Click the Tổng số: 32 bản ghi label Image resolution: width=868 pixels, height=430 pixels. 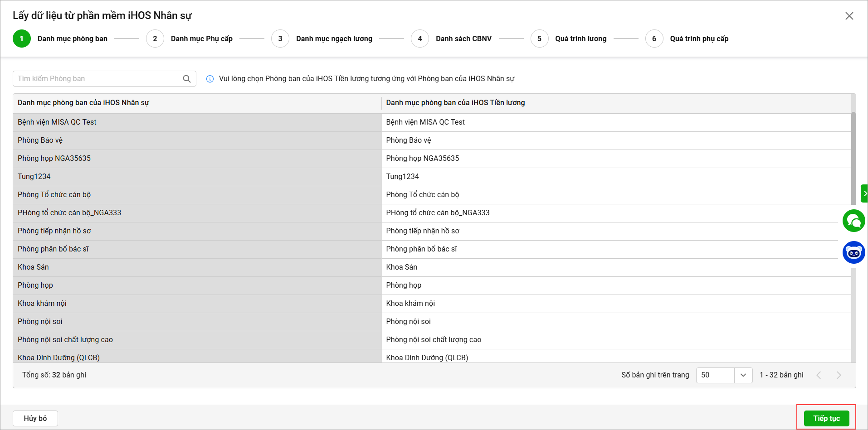54,375
